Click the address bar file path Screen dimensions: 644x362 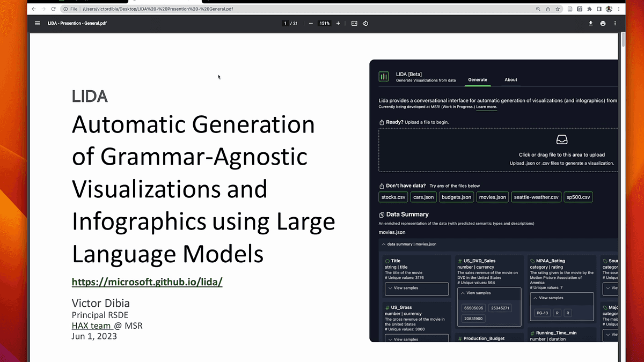[158, 9]
